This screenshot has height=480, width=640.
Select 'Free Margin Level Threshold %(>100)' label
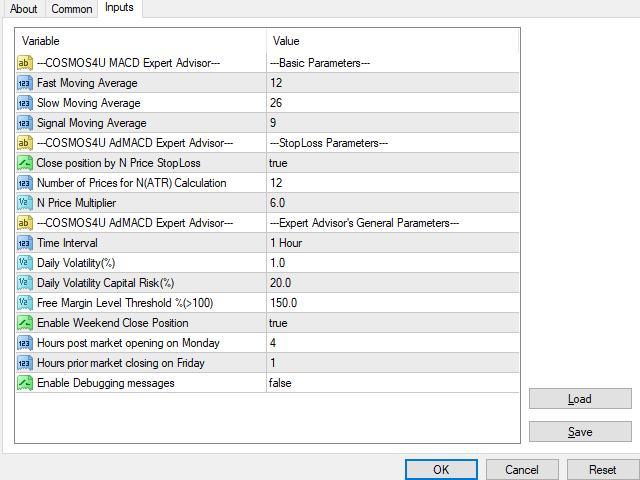125,303
